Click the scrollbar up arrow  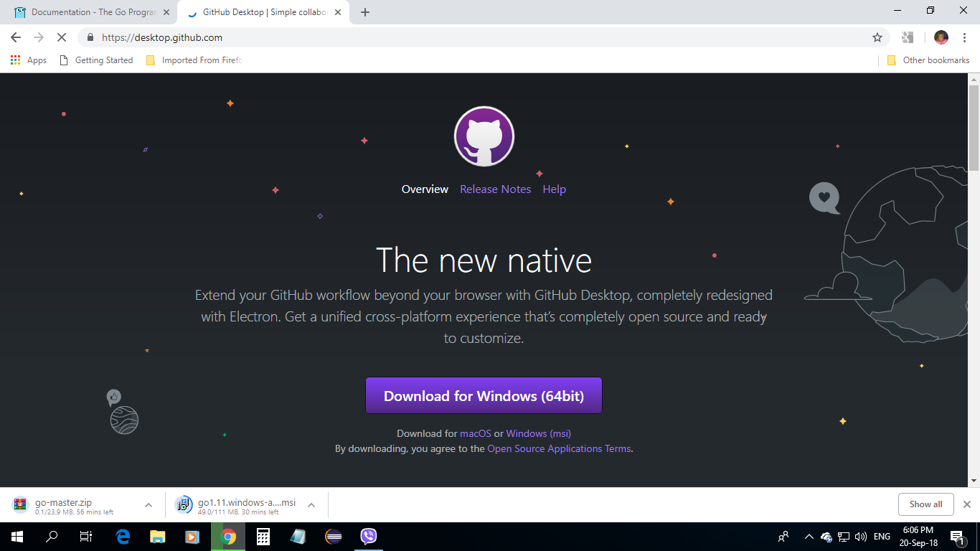(x=974, y=79)
